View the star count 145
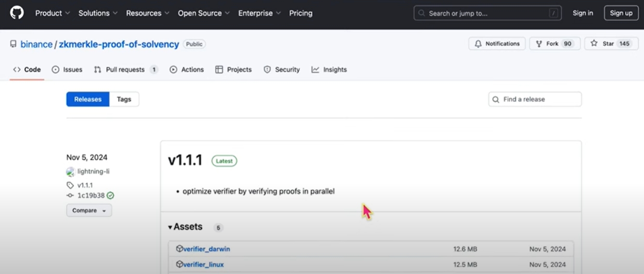The height and width of the screenshot is (274, 644). pos(624,44)
